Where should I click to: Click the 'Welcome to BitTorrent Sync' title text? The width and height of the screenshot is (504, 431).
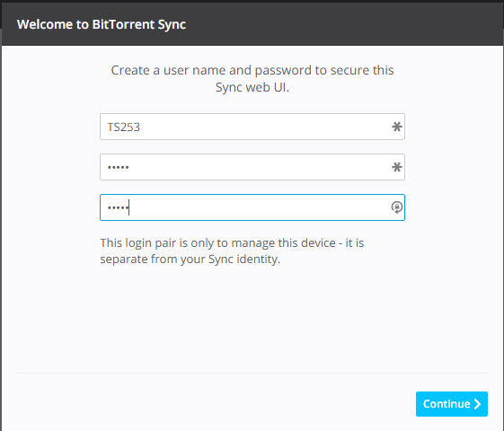(x=102, y=24)
